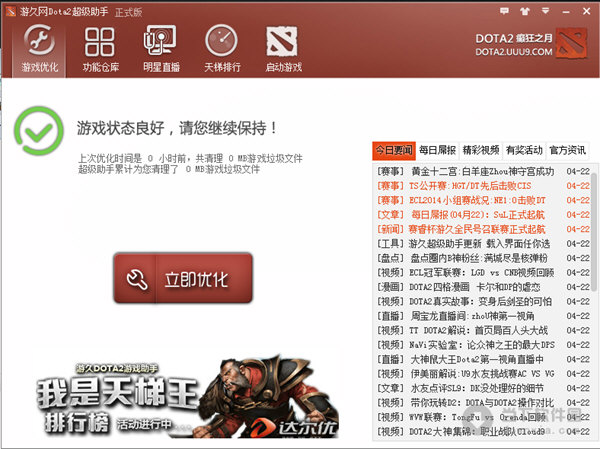Open news 黄金十二宫:白羊座Zhou神守宫成功
The image size is (600, 449).
point(483,171)
